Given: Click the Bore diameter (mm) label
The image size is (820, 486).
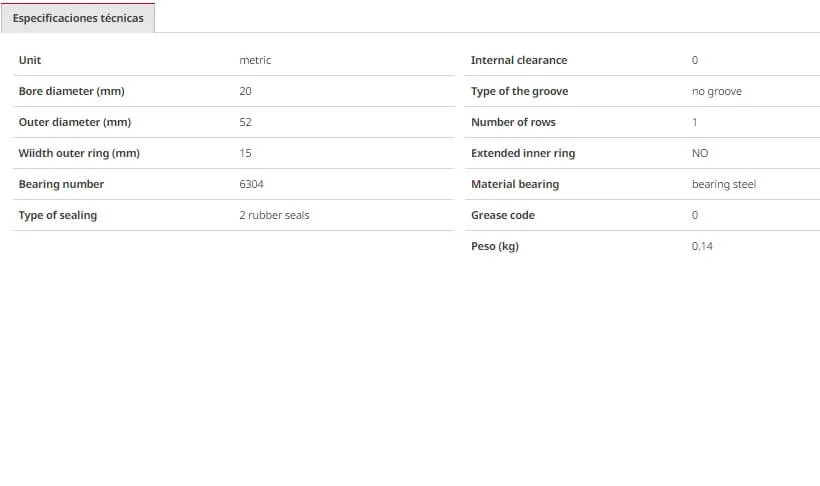Looking at the screenshot, I should [x=72, y=91].
